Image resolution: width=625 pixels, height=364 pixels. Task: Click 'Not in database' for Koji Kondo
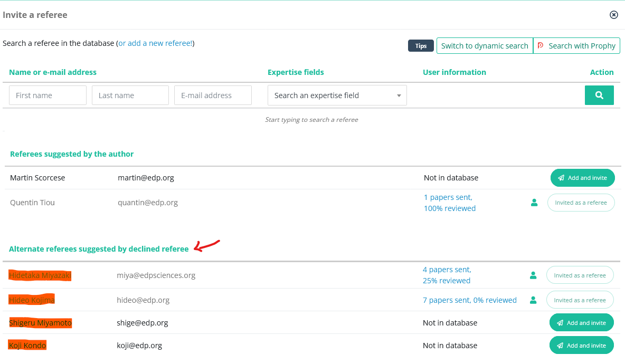[450, 346]
